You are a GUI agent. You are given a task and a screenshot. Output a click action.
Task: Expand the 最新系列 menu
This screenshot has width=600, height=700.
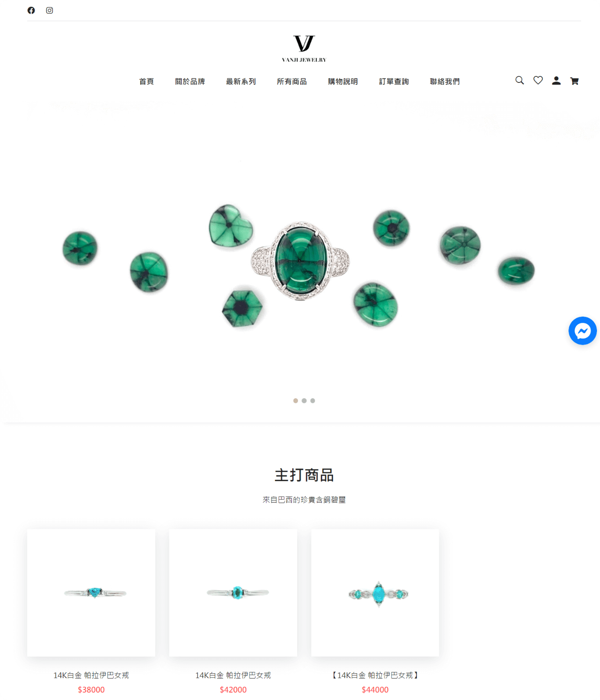coord(241,82)
